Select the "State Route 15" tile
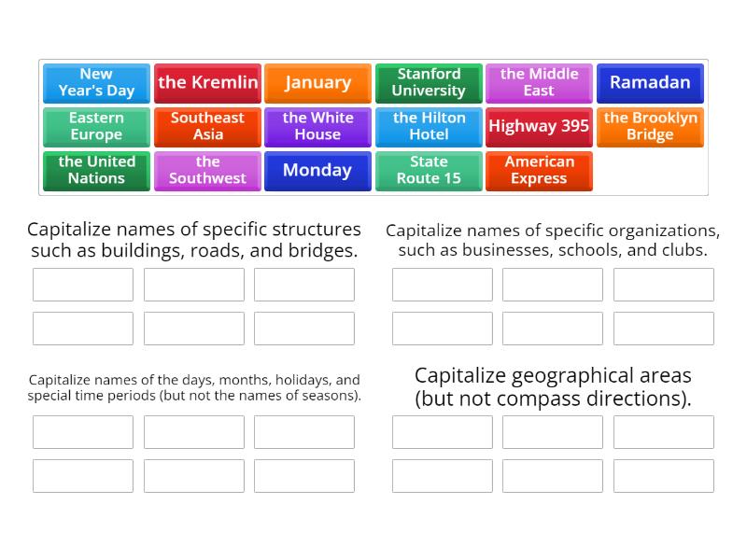 click(x=429, y=171)
